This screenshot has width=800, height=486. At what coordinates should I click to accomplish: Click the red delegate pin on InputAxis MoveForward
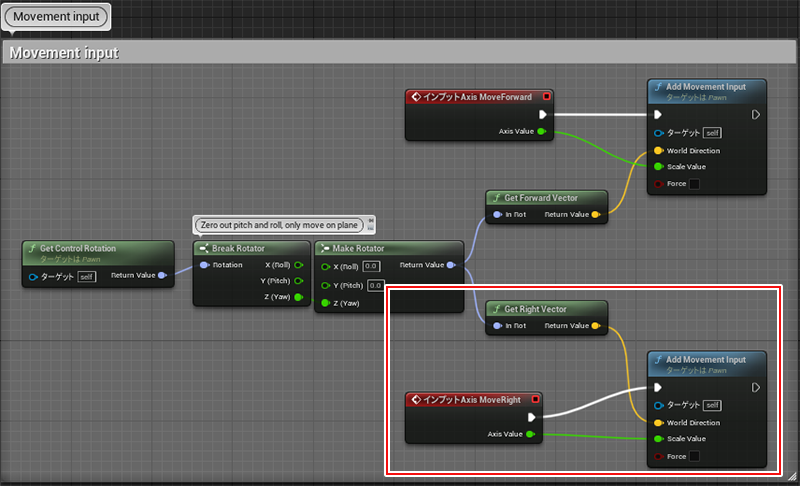point(546,97)
